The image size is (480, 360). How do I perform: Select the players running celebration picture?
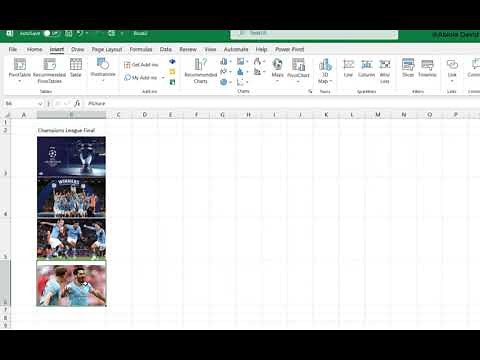tap(71, 239)
